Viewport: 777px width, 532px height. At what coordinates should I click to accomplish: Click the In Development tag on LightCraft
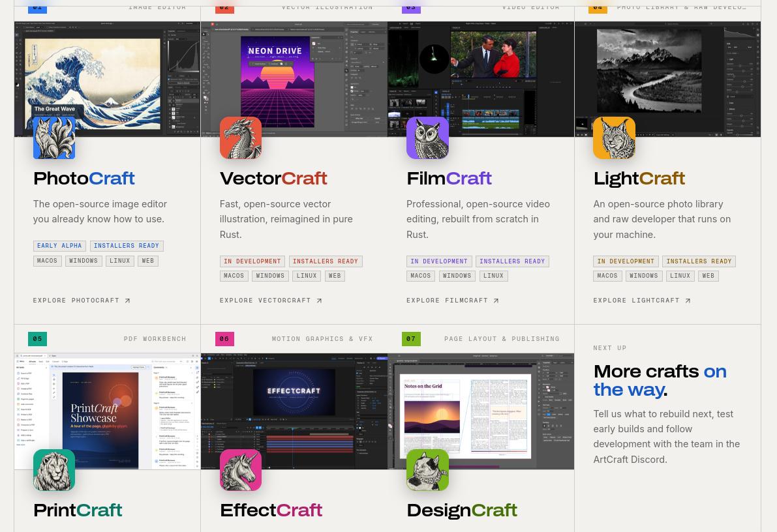(x=626, y=261)
